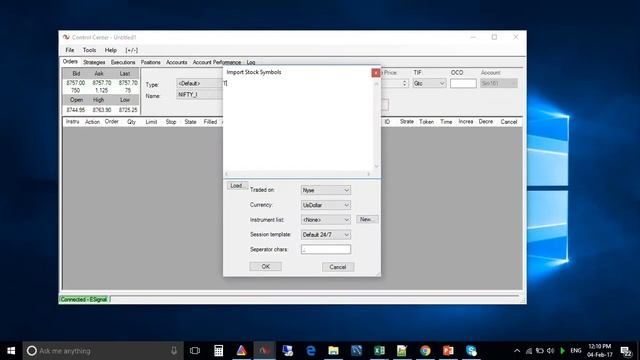Click the Instru column header
Viewport: 640px width, 360px height.
point(72,122)
